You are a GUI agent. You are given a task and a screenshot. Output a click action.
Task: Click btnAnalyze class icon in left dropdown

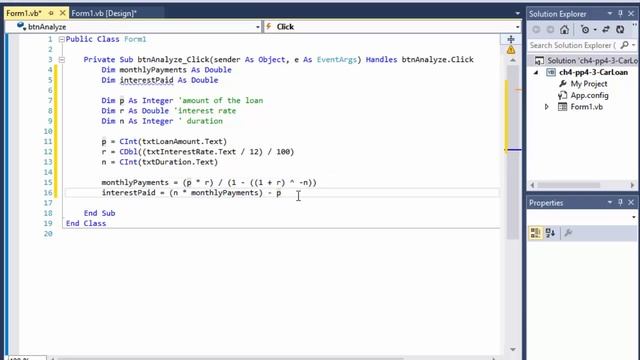pyautogui.click(x=21, y=27)
